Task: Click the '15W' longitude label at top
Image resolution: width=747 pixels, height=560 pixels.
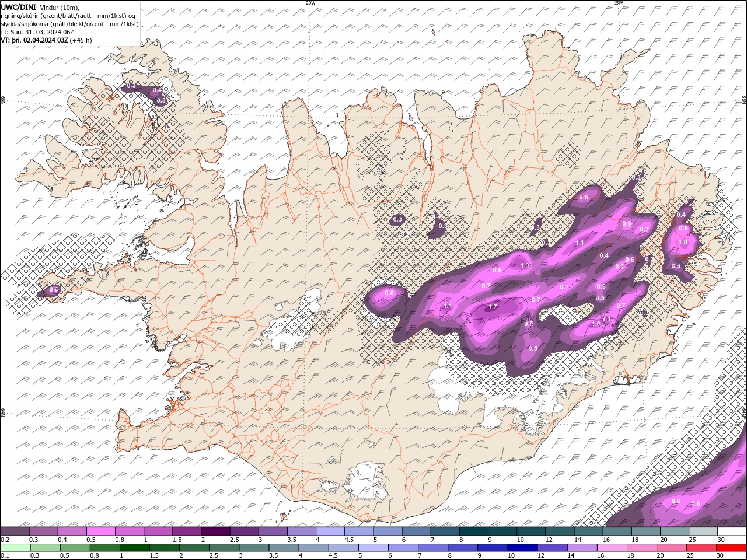Action: (x=618, y=3)
